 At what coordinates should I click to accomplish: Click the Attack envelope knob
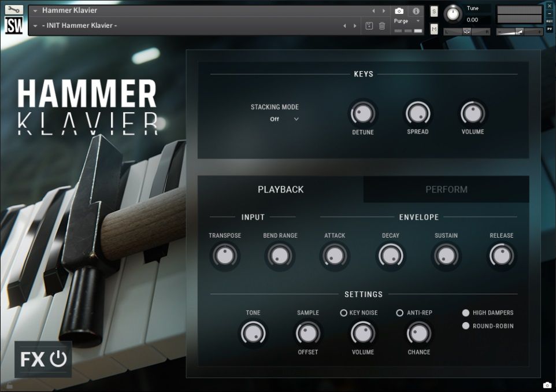point(335,256)
